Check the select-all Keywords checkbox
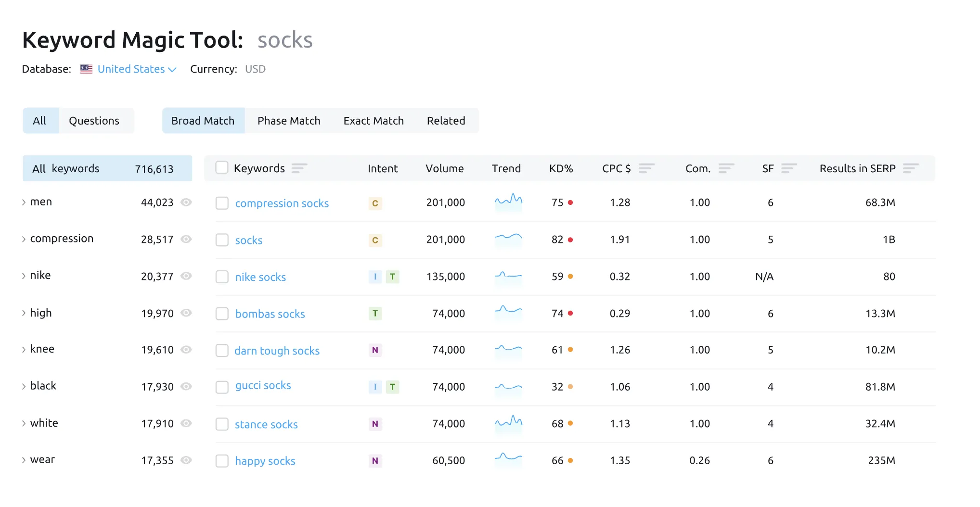Viewport: 980px width, 507px height. 222,167
